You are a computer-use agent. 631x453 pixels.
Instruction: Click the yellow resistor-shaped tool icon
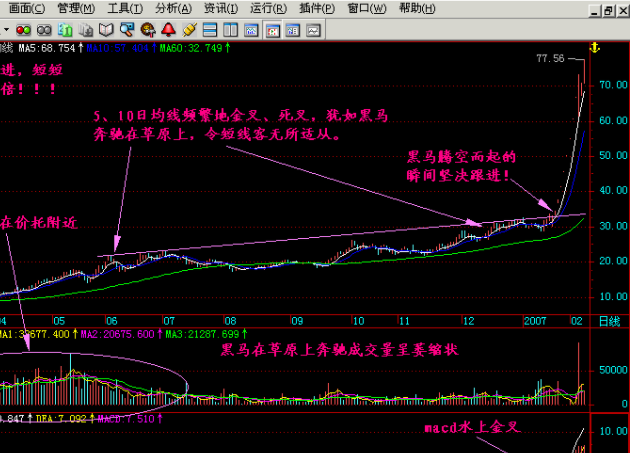(189, 30)
